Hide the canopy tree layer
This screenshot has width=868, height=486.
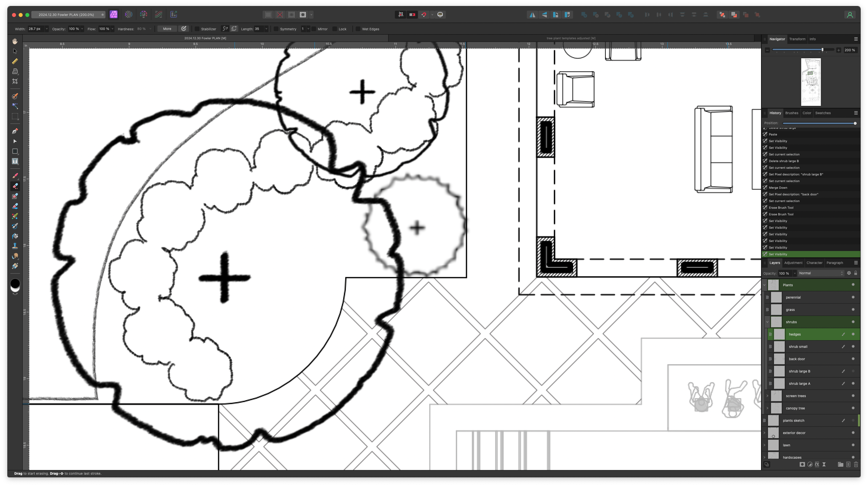853,408
